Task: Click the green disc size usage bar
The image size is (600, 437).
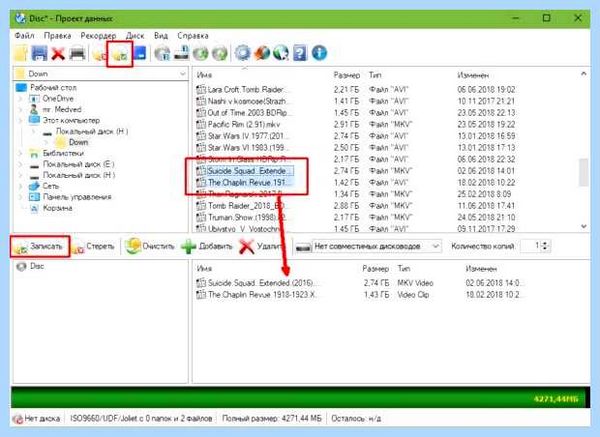Action: (x=300, y=398)
